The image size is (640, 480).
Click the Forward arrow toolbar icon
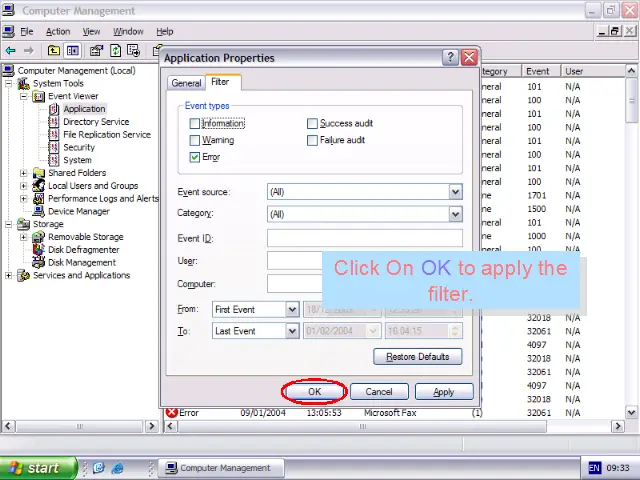29,51
